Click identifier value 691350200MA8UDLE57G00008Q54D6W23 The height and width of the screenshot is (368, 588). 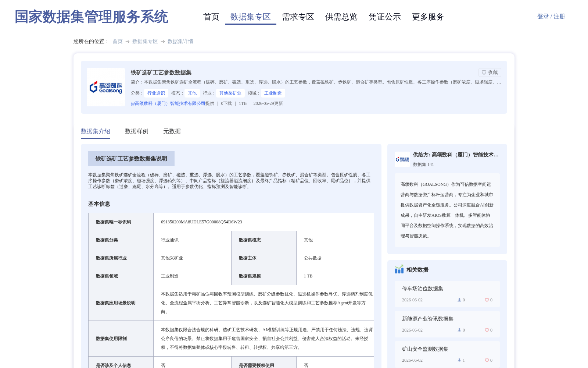(x=201, y=222)
